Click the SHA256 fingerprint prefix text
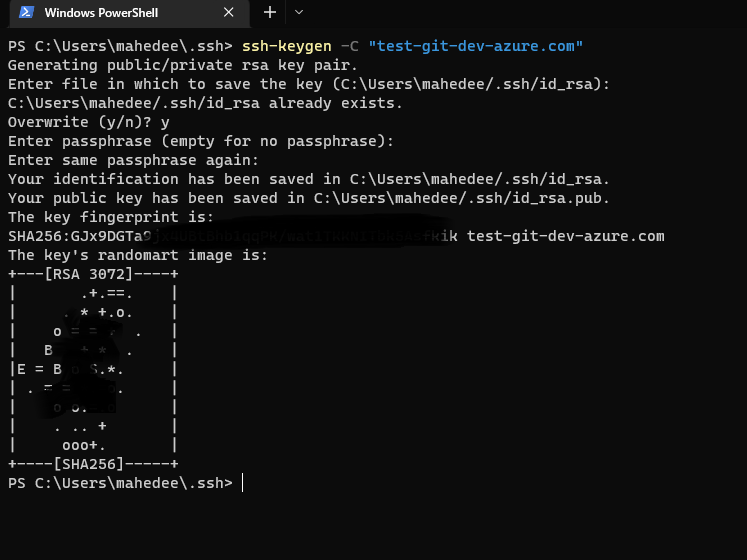The height and width of the screenshot is (560, 747). 79,236
